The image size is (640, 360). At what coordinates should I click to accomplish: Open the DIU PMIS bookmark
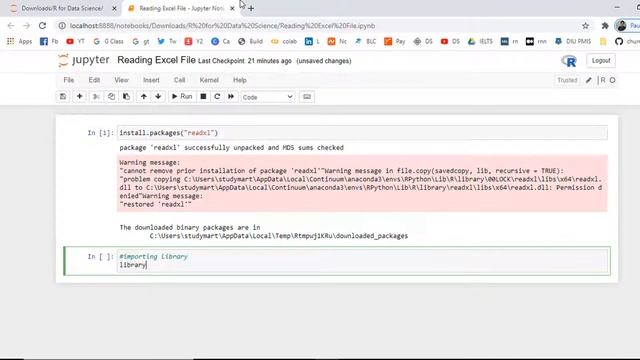(573, 41)
